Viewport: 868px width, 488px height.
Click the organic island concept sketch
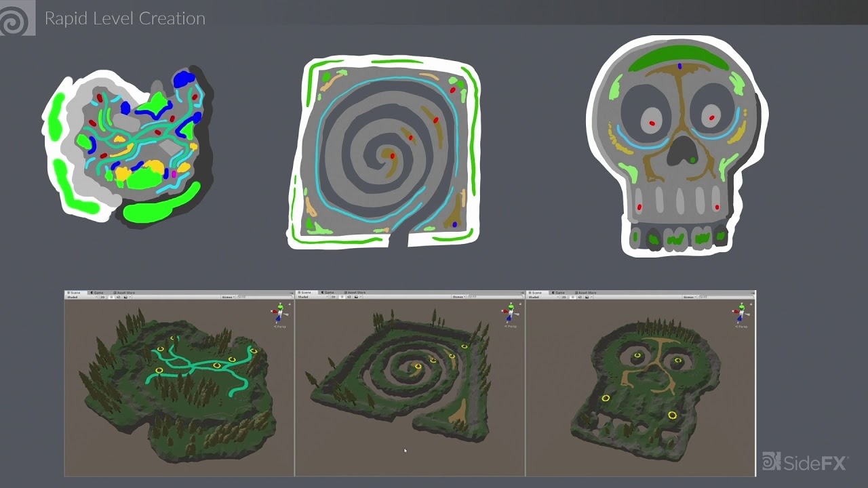[x=127, y=146]
